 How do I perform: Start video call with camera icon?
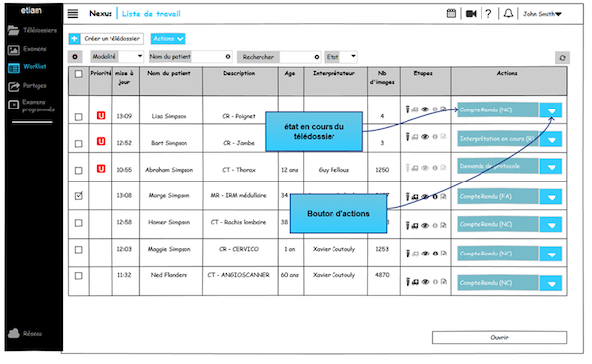click(x=471, y=14)
